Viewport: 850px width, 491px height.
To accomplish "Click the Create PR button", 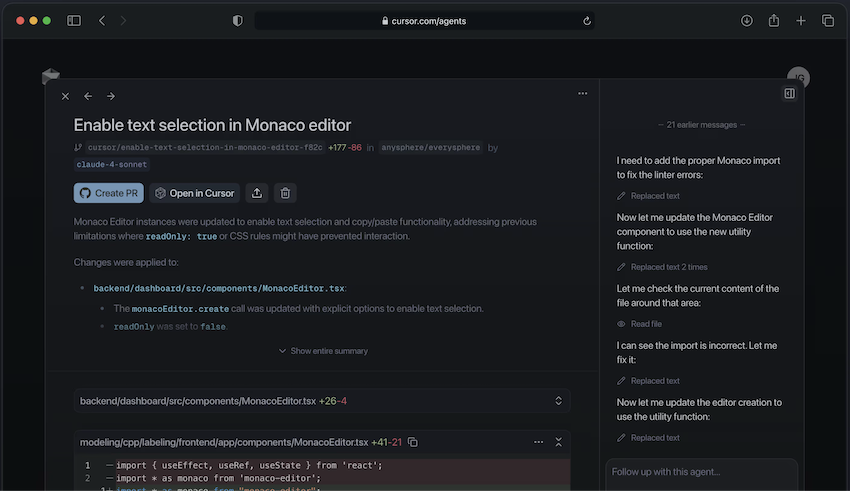I will click(x=109, y=193).
